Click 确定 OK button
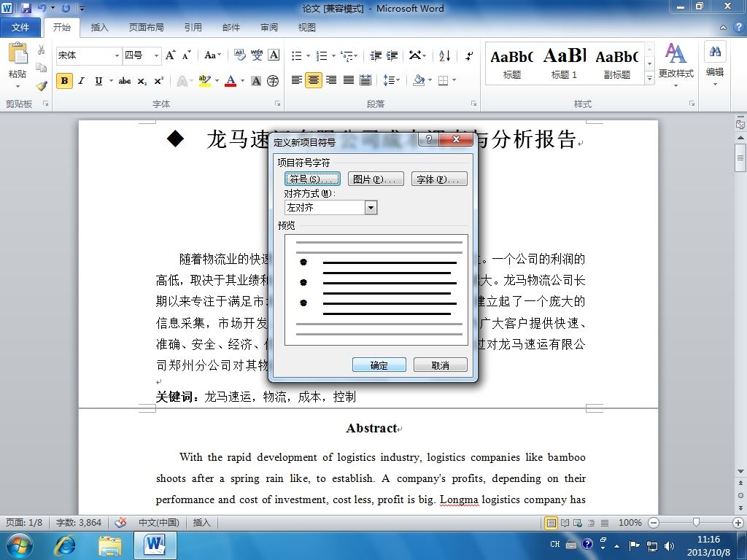 pyautogui.click(x=379, y=365)
